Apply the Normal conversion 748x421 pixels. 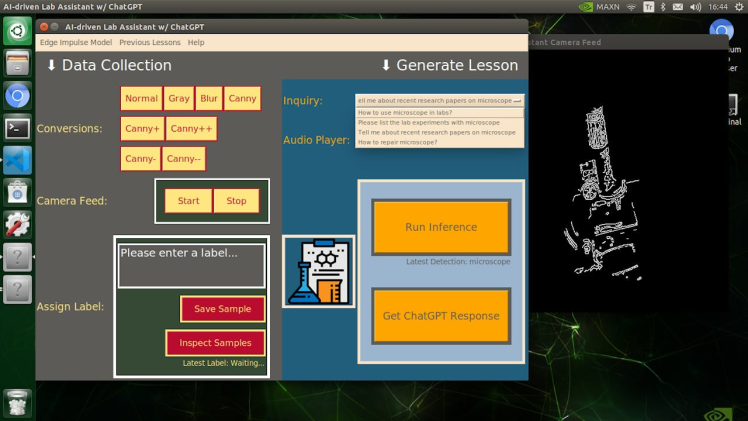[x=141, y=98]
